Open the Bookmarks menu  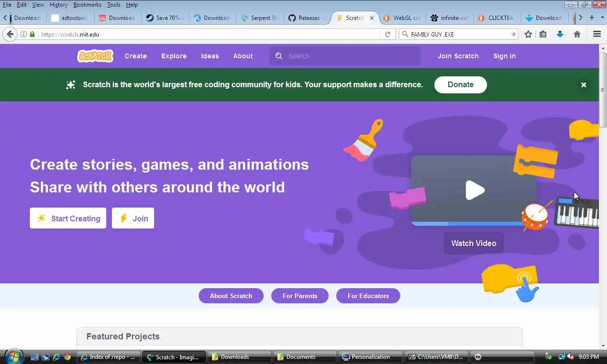coord(87,5)
